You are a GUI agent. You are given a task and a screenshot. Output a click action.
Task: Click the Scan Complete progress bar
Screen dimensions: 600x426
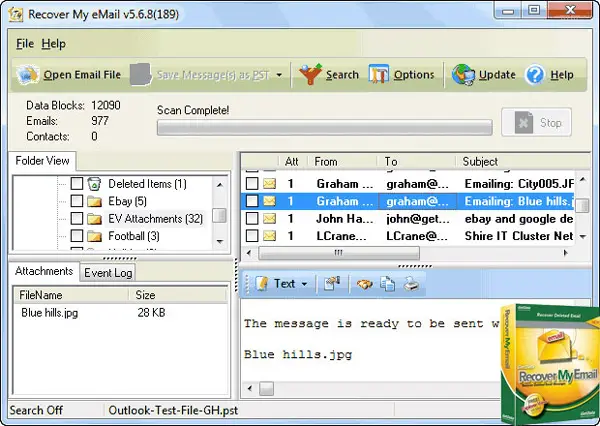coord(324,127)
